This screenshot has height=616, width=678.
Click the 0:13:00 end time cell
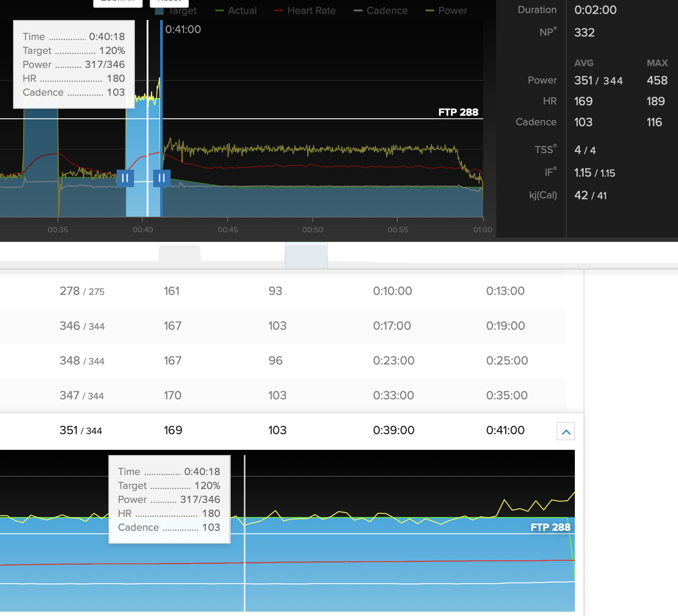[x=506, y=291]
